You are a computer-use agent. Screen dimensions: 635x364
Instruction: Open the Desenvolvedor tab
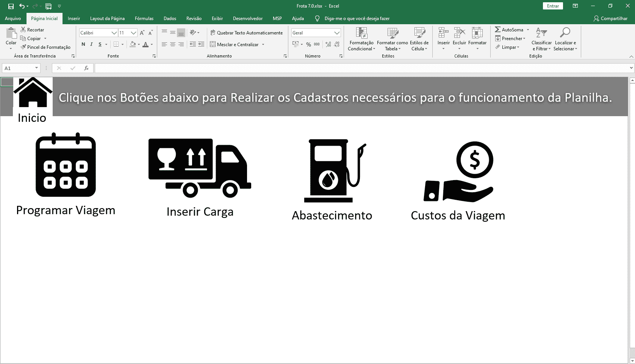pos(248,18)
